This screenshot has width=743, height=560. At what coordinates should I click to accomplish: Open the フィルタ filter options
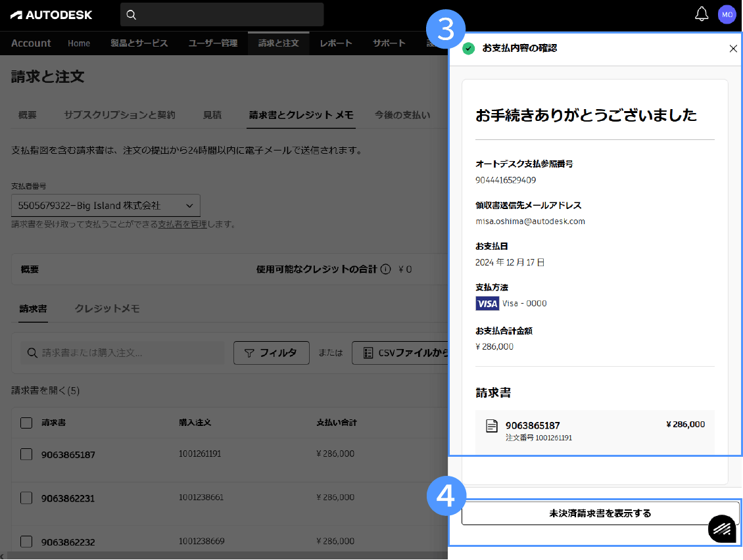(x=272, y=353)
